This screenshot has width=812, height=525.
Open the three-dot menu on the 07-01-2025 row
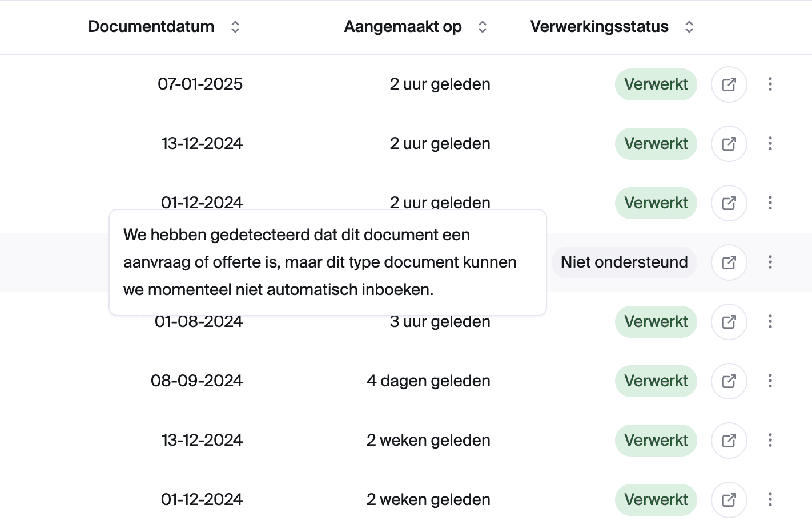pos(770,84)
